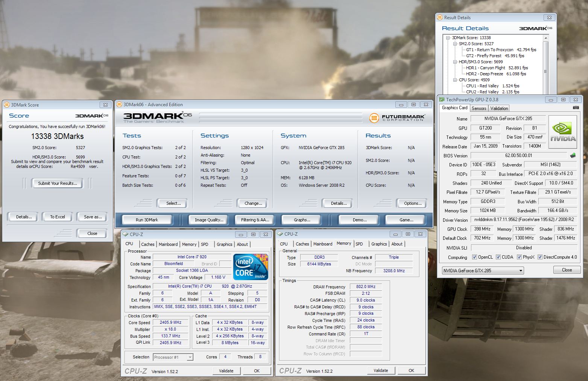Click the GPU-Z screenshot camera icon
588x381 pixels.
[576, 108]
